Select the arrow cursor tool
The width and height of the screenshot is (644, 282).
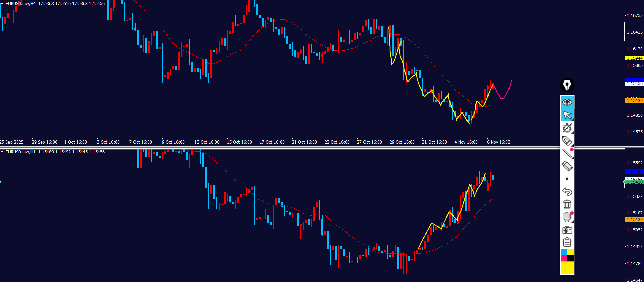(x=567, y=115)
